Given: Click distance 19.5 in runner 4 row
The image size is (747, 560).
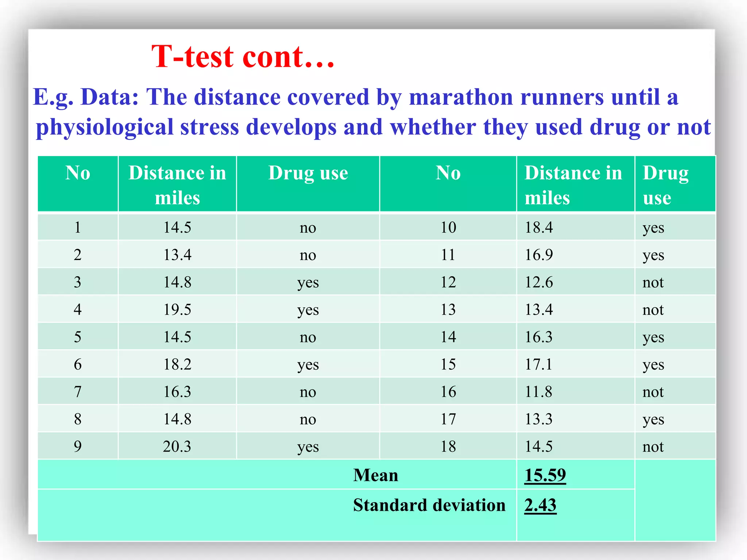Looking at the screenshot, I should point(177,310).
